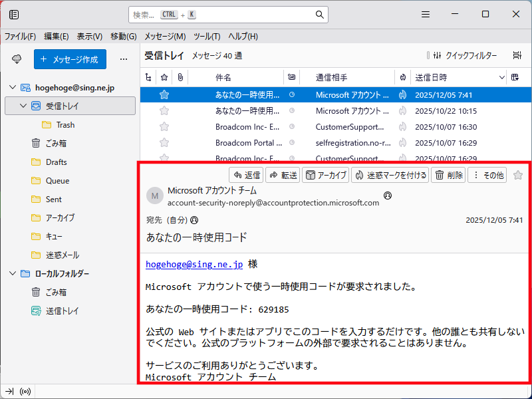This screenshot has width=532, height=399.
Task: Toggle the spaces toolbar icon
Action: (x=14, y=15)
